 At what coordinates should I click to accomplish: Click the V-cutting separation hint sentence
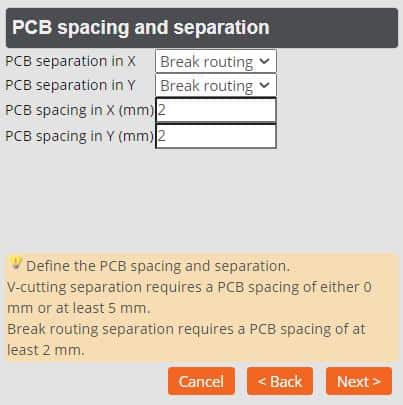[x=189, y=298]
